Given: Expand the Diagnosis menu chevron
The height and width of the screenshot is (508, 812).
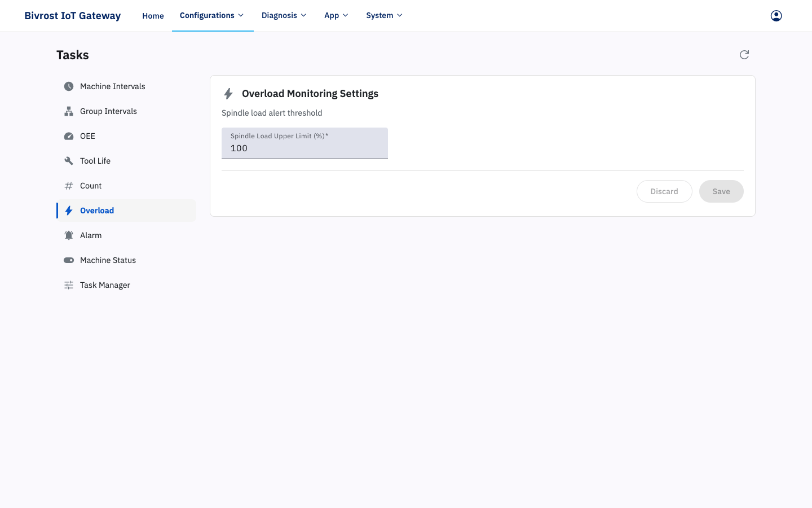Looking at the screenshot, I should coord(303,15).
